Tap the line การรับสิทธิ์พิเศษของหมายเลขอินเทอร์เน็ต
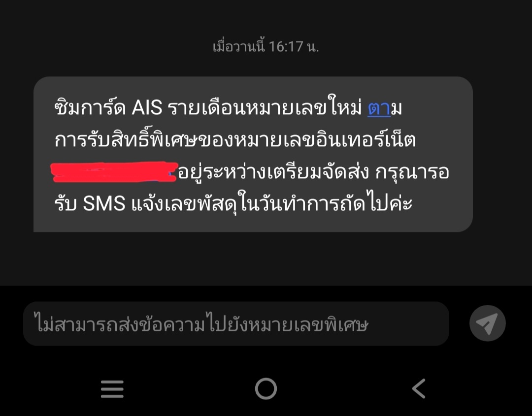Screen dimensions: 532x416 [235, 139]
